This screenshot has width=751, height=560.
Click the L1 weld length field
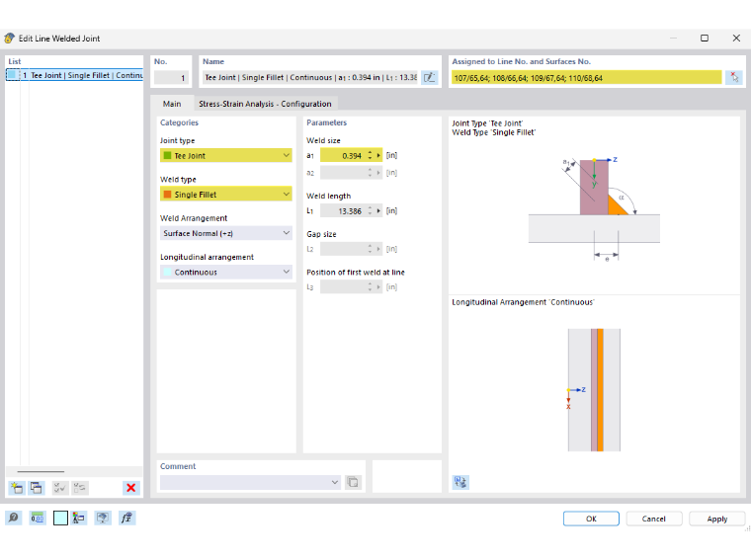tap(343, 211)
